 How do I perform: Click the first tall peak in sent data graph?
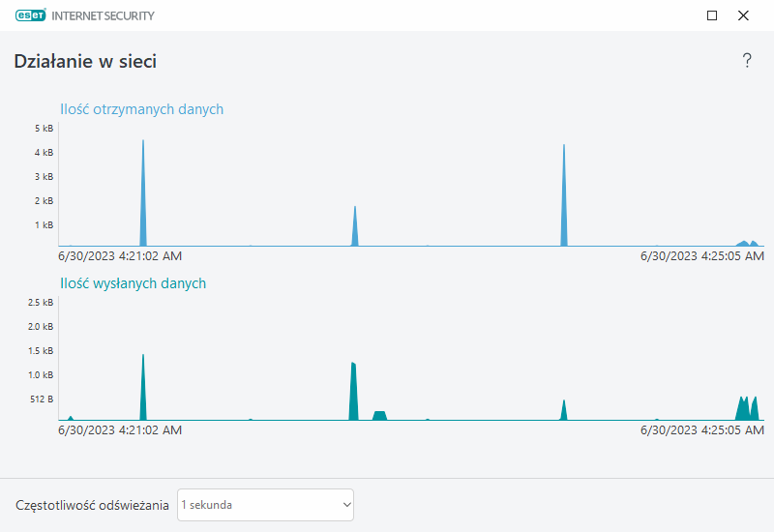tap(143, 392)
